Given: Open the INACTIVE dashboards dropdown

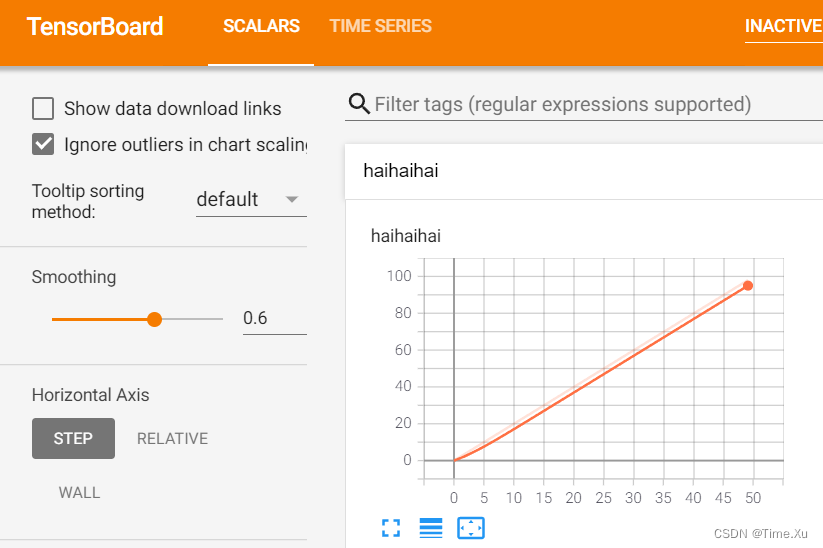Looking at the screenshot, I should tap(783, 26).
